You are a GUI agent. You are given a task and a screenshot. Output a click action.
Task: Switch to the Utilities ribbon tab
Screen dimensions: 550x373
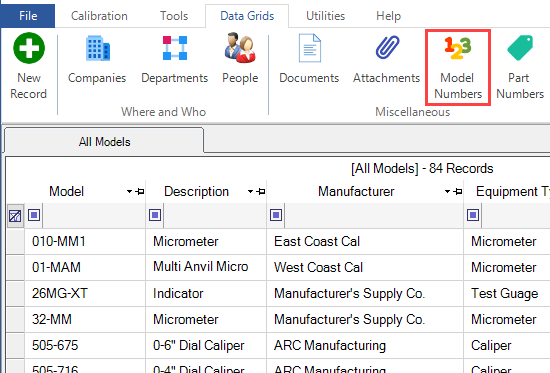326,16
